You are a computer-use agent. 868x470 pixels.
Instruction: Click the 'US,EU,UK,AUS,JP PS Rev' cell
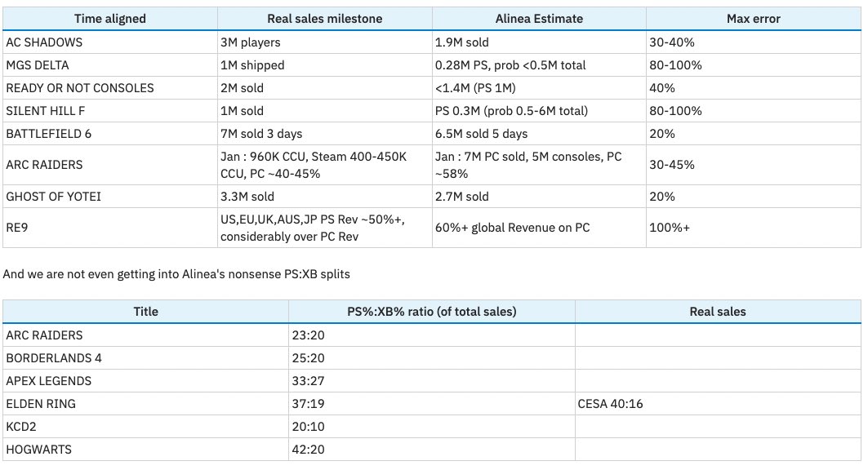click(325, 228)
